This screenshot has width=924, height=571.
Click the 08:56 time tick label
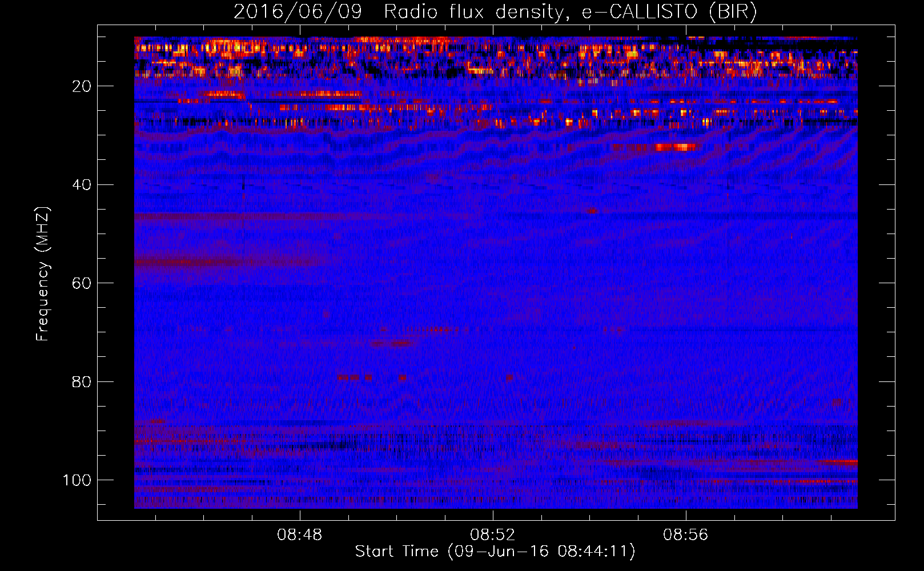(x=685, y=535)
